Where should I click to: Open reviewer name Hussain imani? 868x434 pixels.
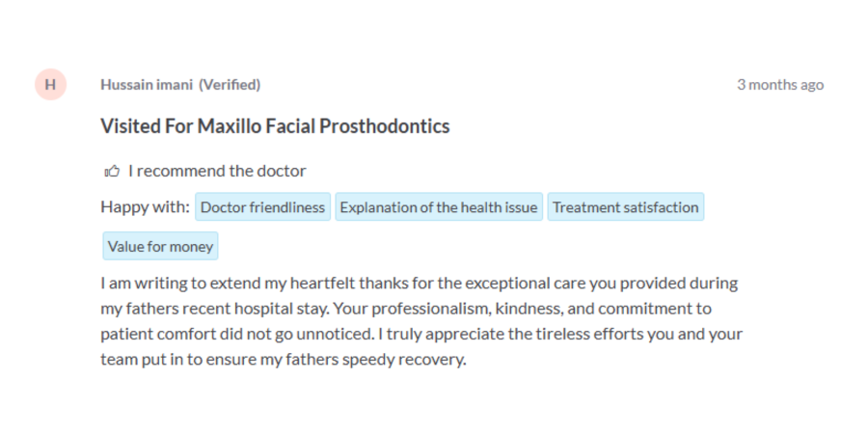(147, 85)
